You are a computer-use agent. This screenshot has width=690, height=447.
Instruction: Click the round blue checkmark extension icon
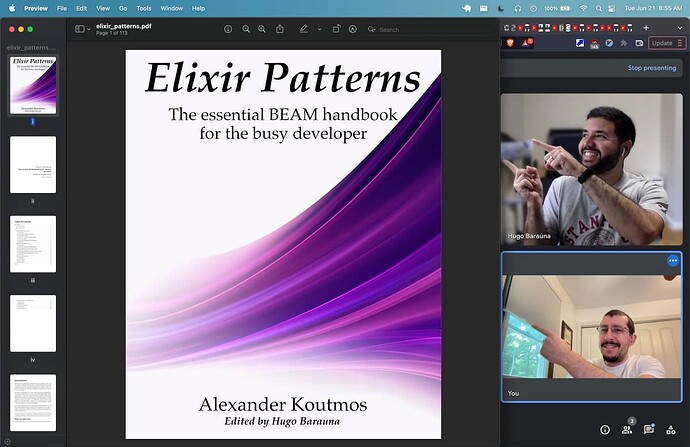(609, 43)
